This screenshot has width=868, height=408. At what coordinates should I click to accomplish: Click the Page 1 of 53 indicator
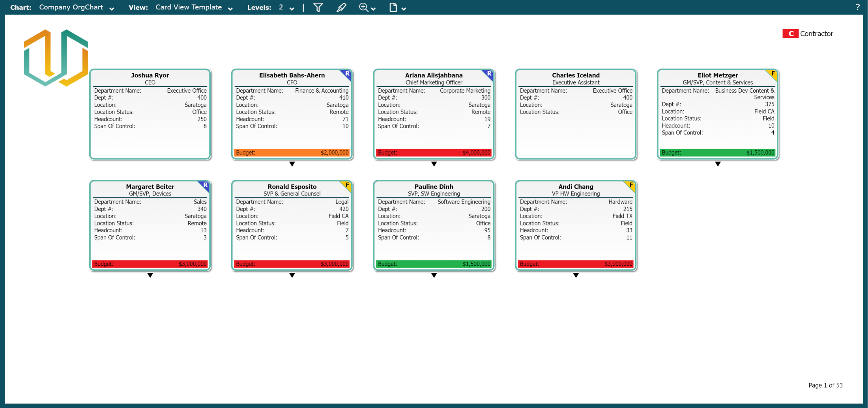tap(825, 385)
